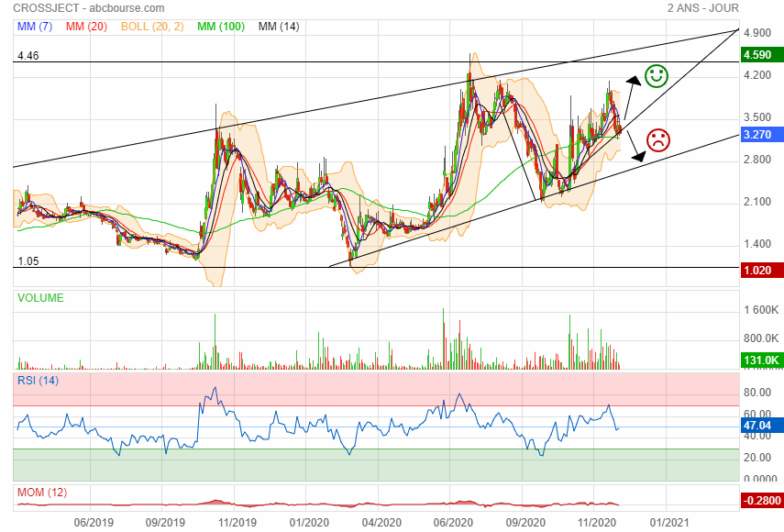The height and width of the screenshot is (532, 784).
Task: Click the MOM (12) panel label
Action: (x=42, y=493)
